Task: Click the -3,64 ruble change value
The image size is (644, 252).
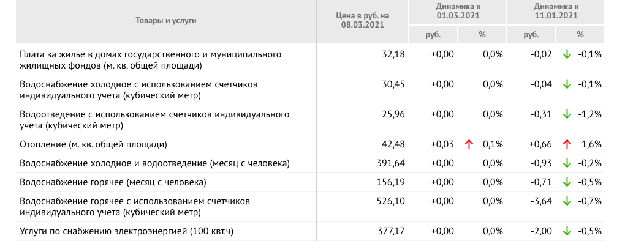Action: coord(541,201)
